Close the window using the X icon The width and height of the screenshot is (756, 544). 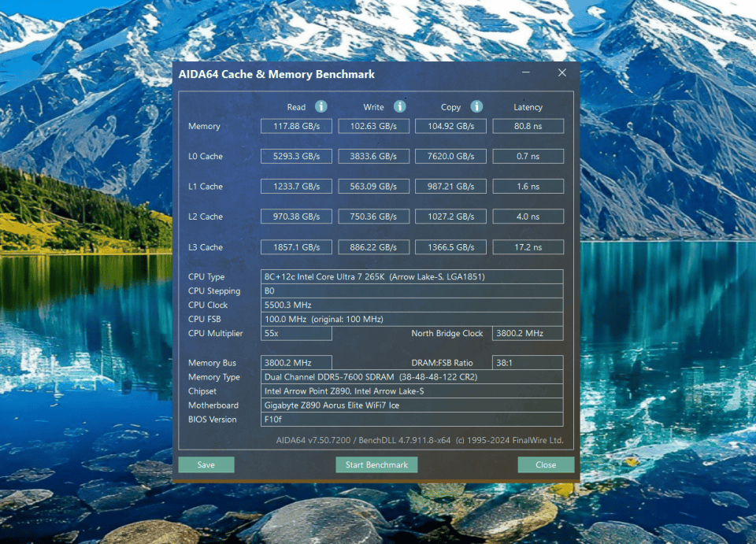tap(561, 73)
